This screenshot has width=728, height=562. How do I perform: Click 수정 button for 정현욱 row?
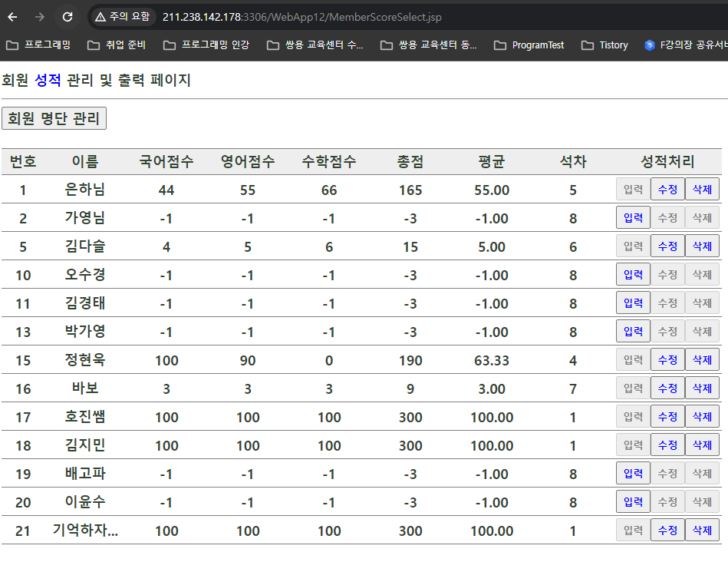tap(667, 359)
